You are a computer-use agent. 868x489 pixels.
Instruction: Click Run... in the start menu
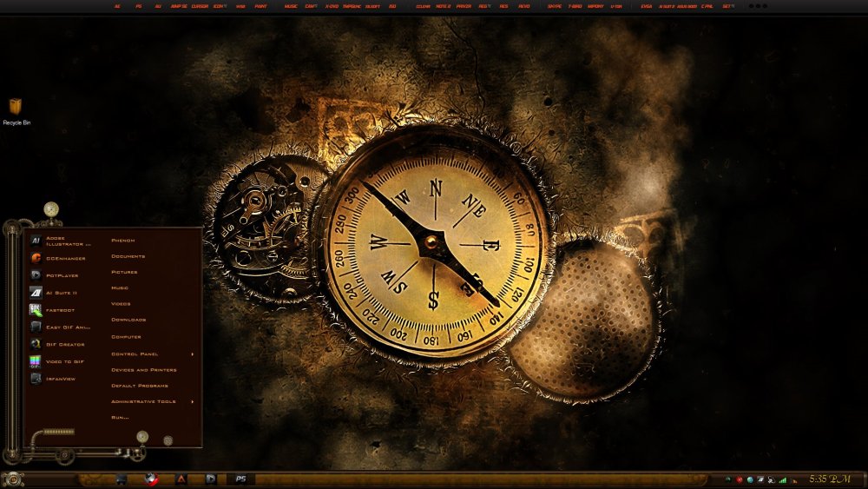(x=120, y=418)
